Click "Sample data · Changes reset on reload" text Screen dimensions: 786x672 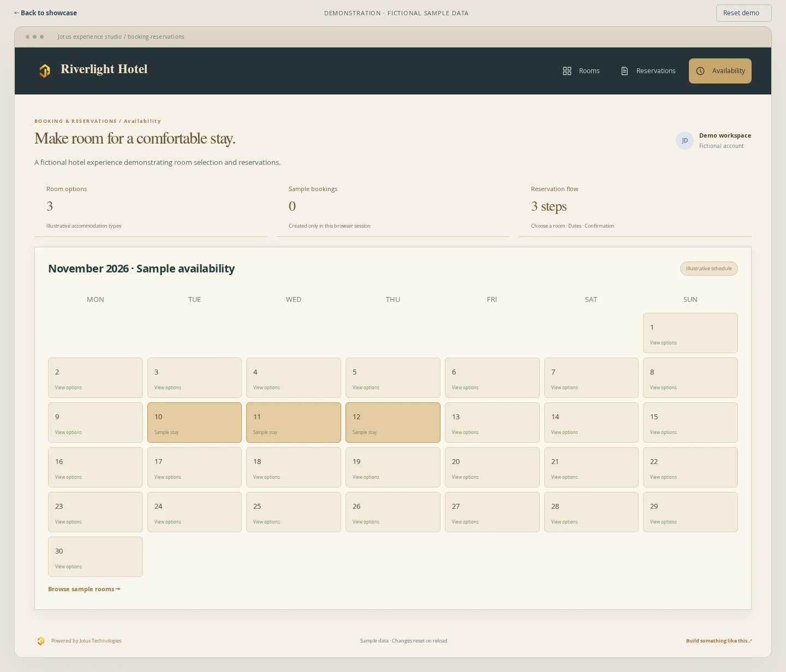[x=403, y=641]
